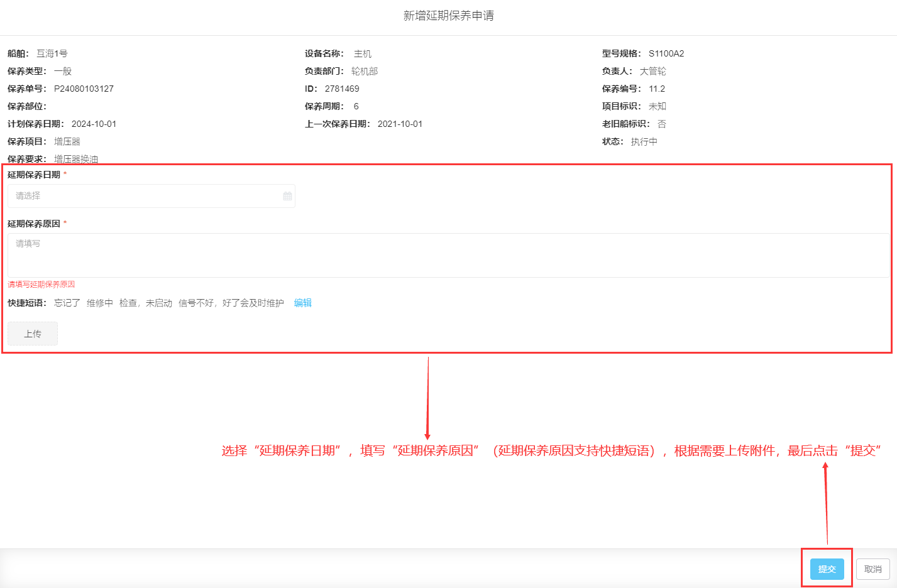Select the model value S1100A2
Screen dimensions: 897x588
pos(666,53)
